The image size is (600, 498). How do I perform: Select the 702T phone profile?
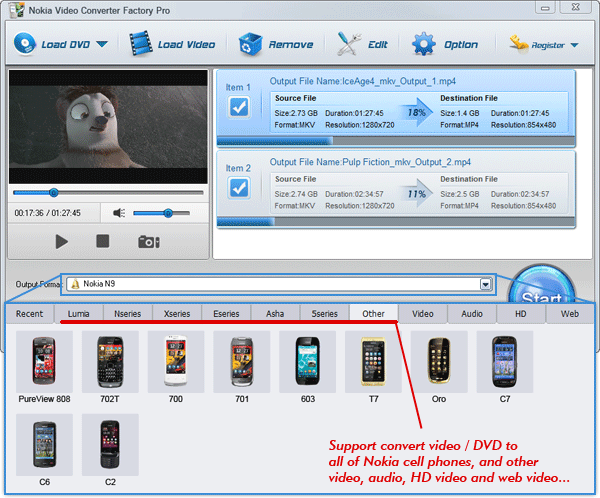pos(110,362)
